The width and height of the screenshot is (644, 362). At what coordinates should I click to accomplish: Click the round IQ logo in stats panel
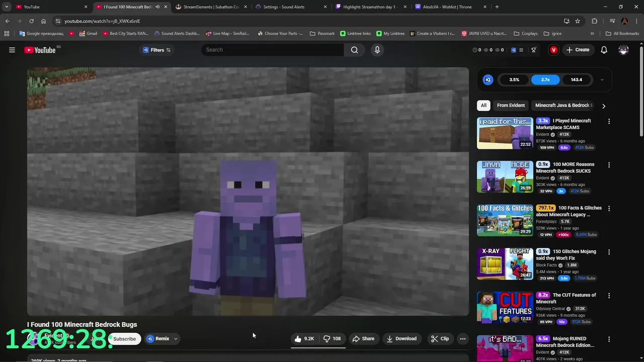(x=488, y=79)
